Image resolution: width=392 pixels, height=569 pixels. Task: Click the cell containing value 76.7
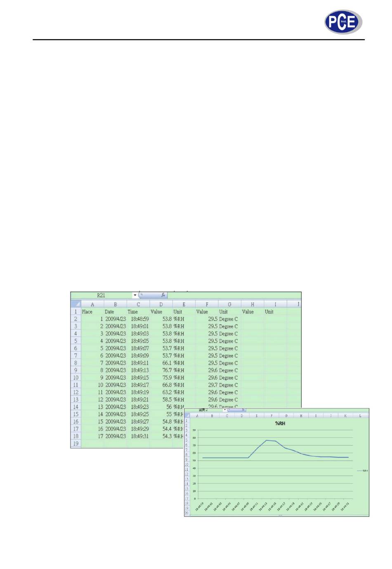(161, 370)
